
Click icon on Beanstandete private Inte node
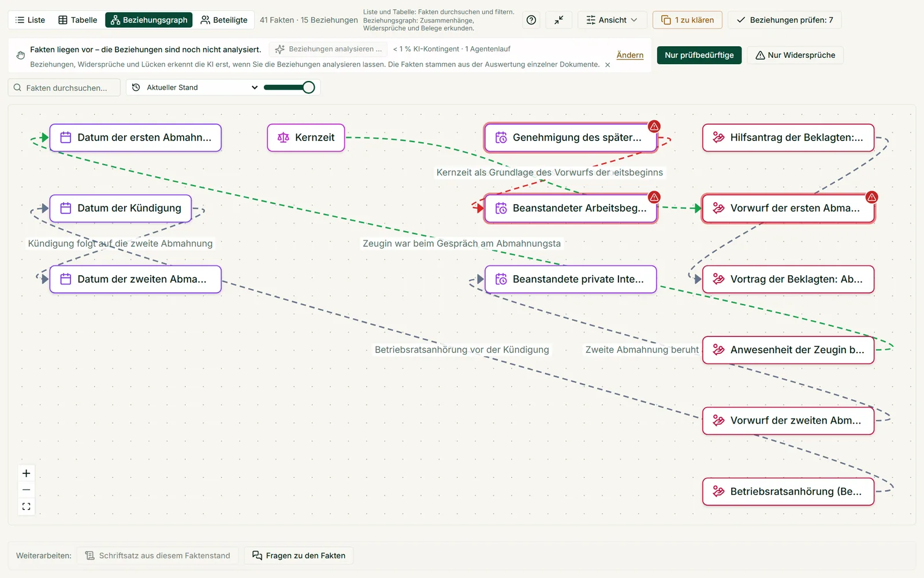coord(501,279)
